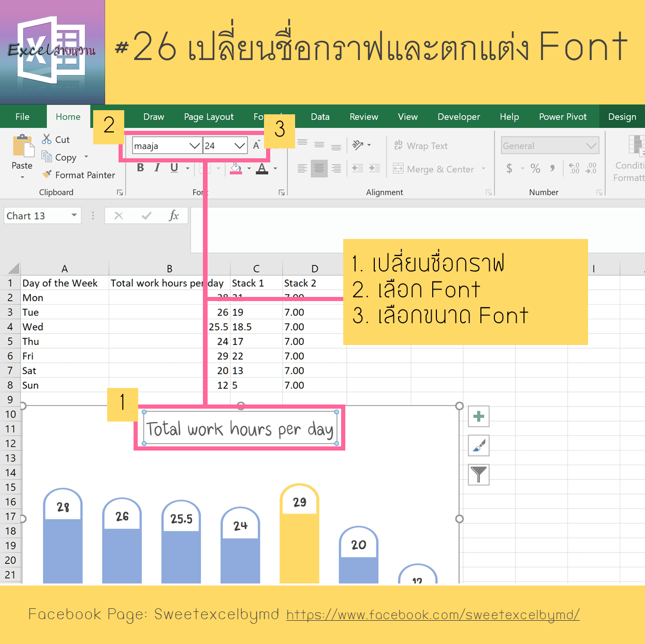The height and width of the screenshot is (644, 645).
Task: Toggle Underline formatting
Action: (x=174, y=168)
